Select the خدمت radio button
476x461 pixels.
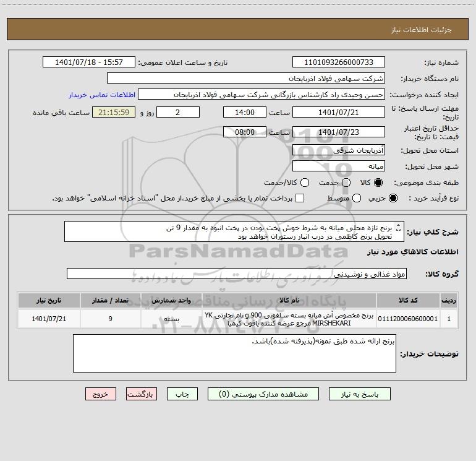pos(346,183)
